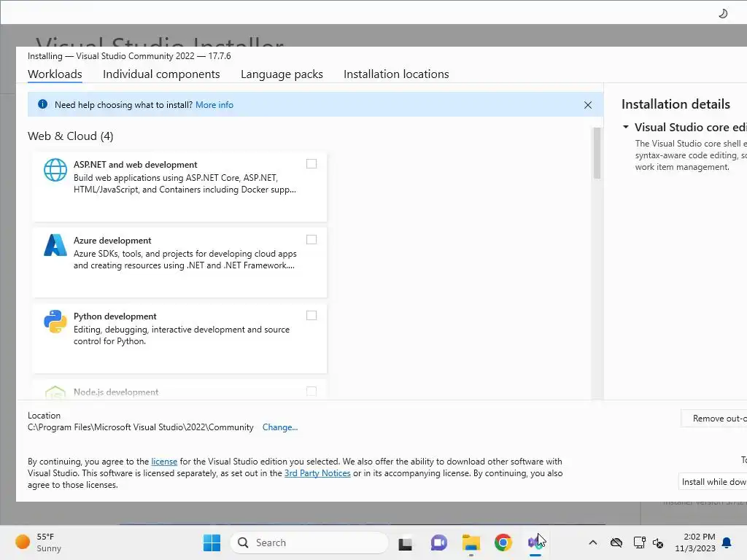Click the display network tray icon
Image resolution: width=747 pixels, height=560 pixels.
point(639,542)
